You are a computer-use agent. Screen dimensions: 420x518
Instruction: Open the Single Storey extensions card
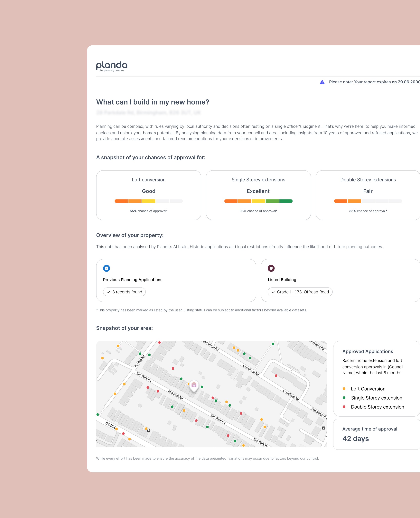[258, 195]
